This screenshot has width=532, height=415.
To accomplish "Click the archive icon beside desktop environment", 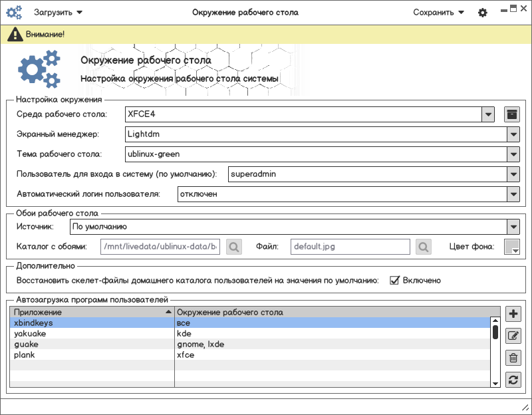I will click(511, 114).
